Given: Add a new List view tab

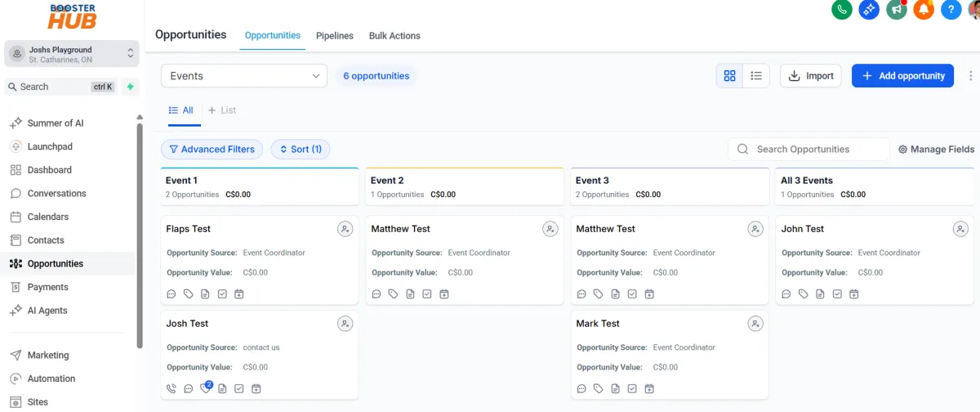Looking at the screenshot, I should tap(222, 110).
